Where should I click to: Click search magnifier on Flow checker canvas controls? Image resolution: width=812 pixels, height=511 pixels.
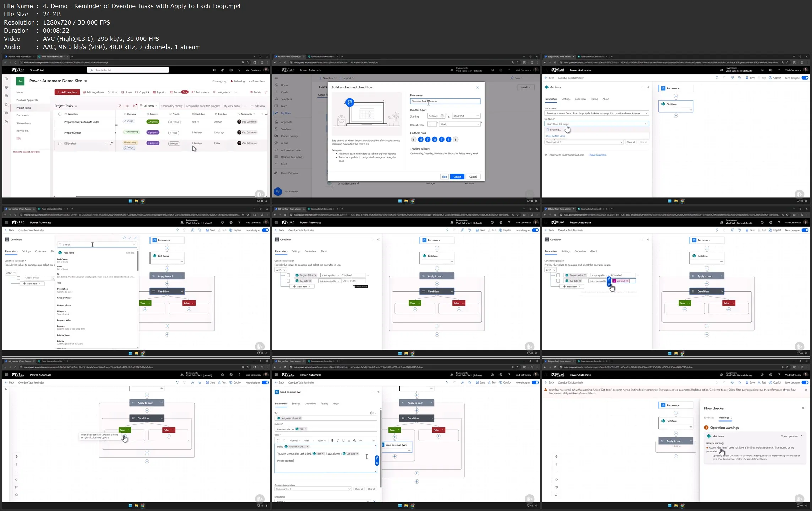pos(556,495)
